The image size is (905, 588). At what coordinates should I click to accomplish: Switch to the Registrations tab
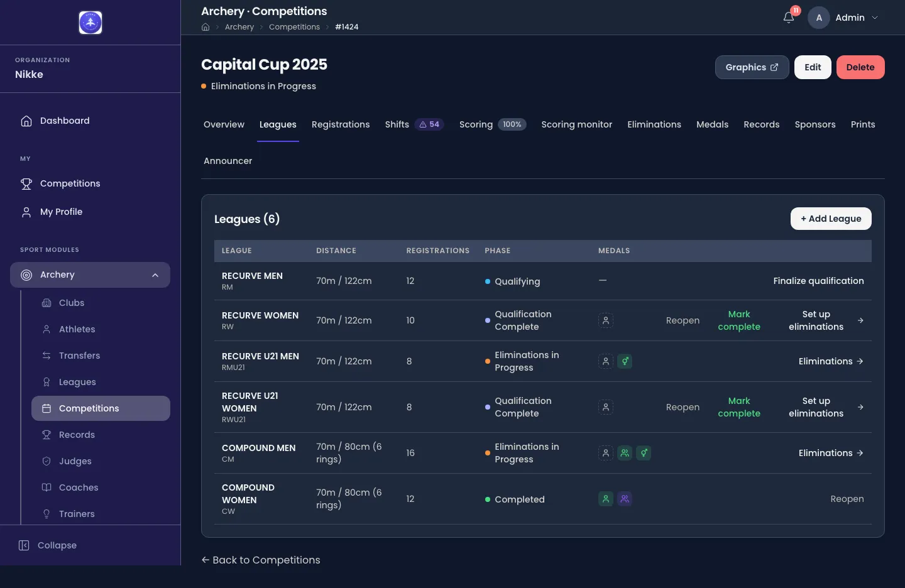pos(341,124)
